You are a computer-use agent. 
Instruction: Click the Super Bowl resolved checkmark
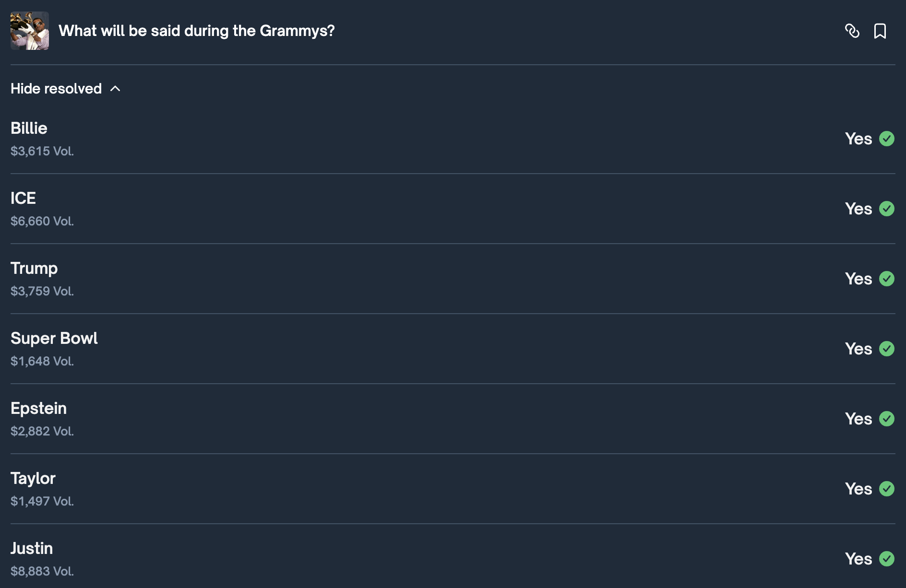(x=886, y=349)
